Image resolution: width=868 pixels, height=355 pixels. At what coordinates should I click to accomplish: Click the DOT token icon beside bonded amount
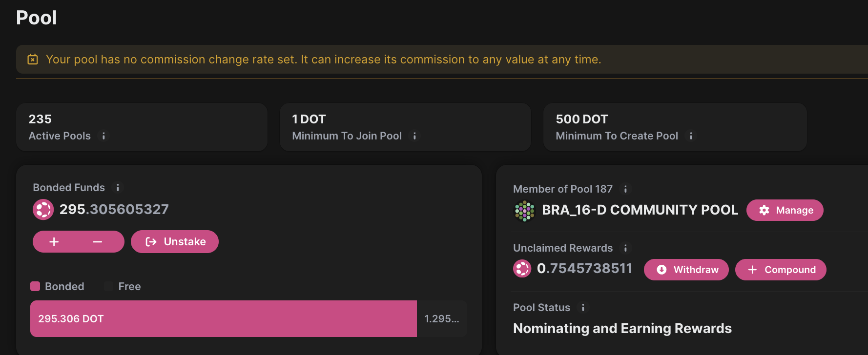click(43, 210)
